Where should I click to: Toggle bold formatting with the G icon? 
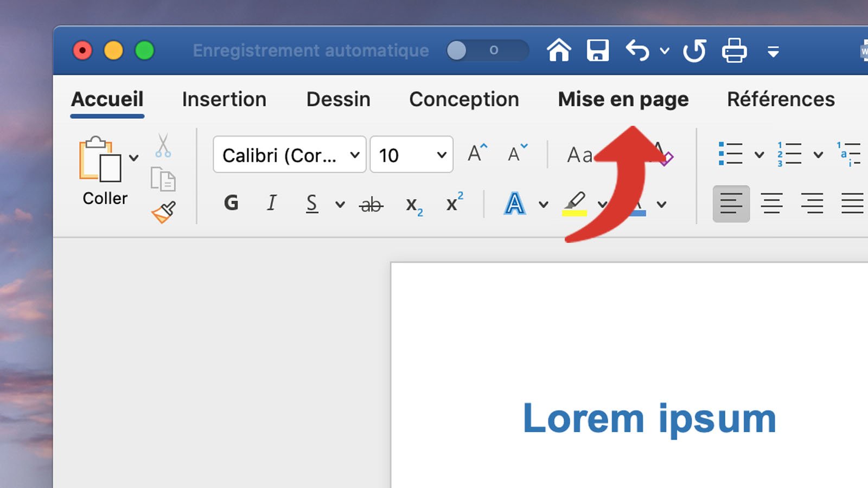point(232,203)
